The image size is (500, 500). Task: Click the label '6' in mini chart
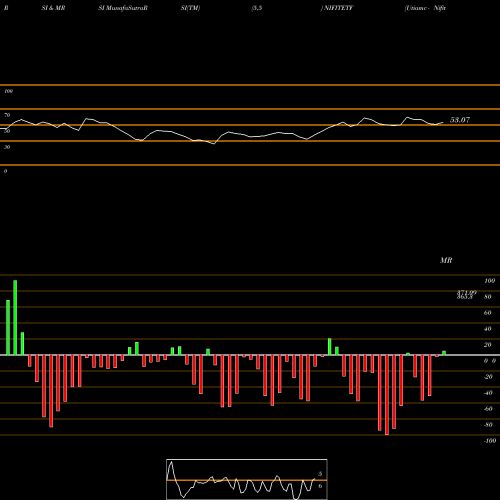(x=320, y=486)
